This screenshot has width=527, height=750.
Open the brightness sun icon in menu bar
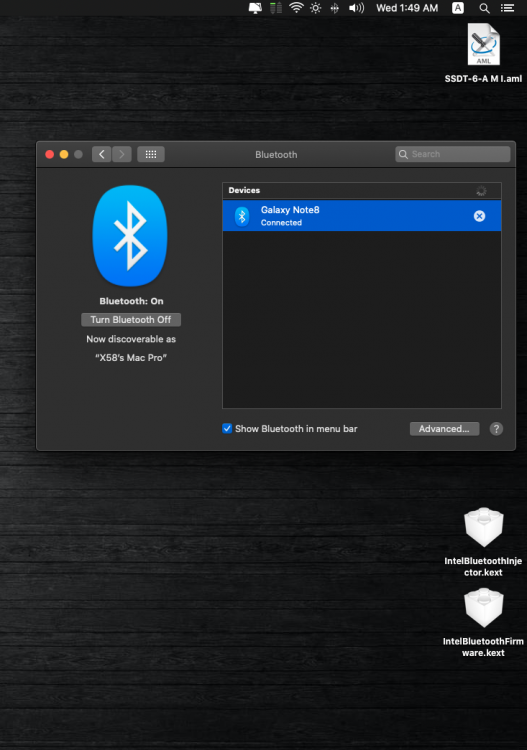click(316, 8)
